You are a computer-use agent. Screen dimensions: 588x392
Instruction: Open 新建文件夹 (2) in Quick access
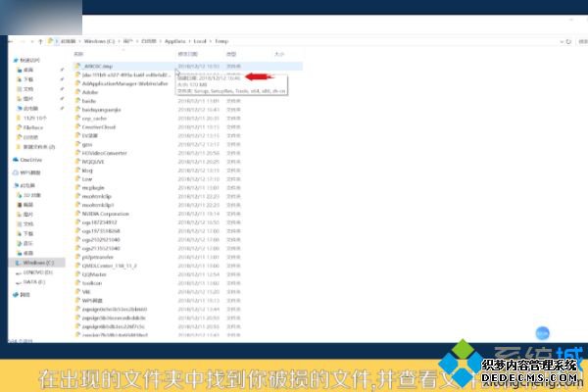point(36,147)
